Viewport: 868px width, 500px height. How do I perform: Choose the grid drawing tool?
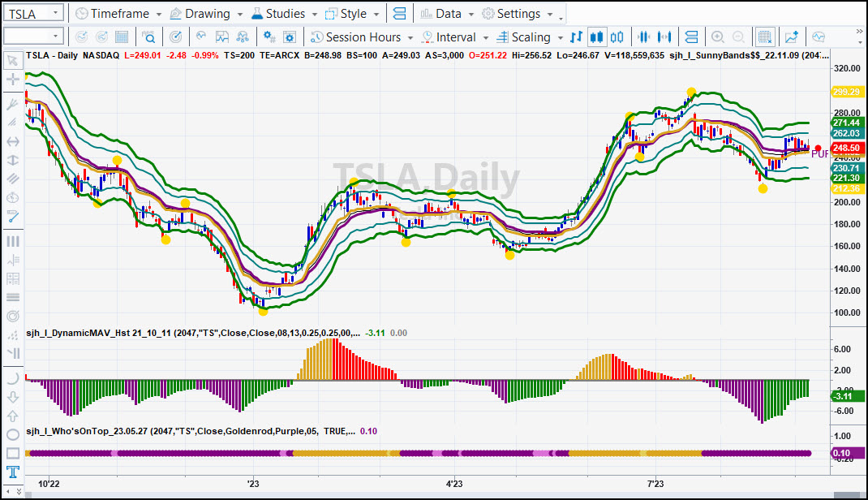[12, 278]
